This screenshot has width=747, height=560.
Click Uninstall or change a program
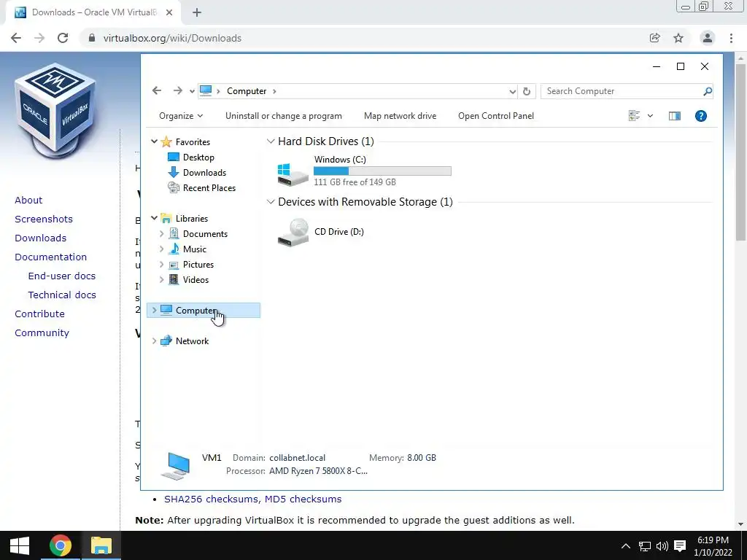pos(284,116)
